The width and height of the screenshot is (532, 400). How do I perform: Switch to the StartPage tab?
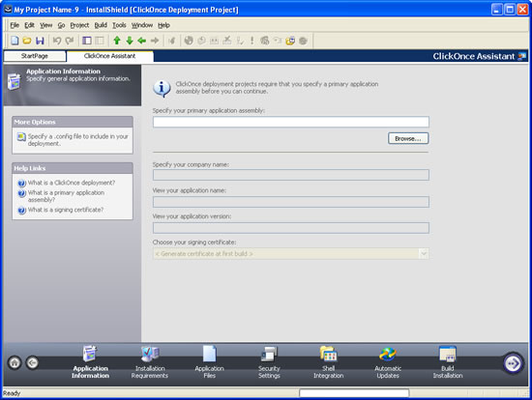(x=35, y=56)
